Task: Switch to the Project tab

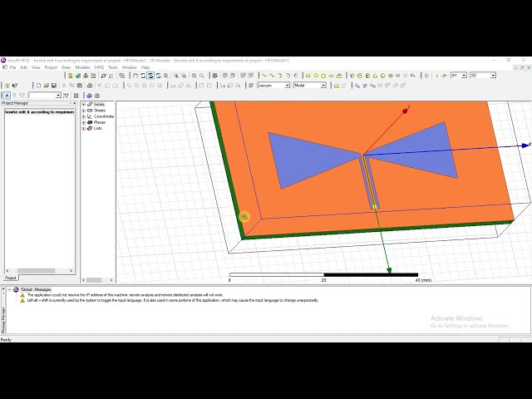Action: click(11, 278)
